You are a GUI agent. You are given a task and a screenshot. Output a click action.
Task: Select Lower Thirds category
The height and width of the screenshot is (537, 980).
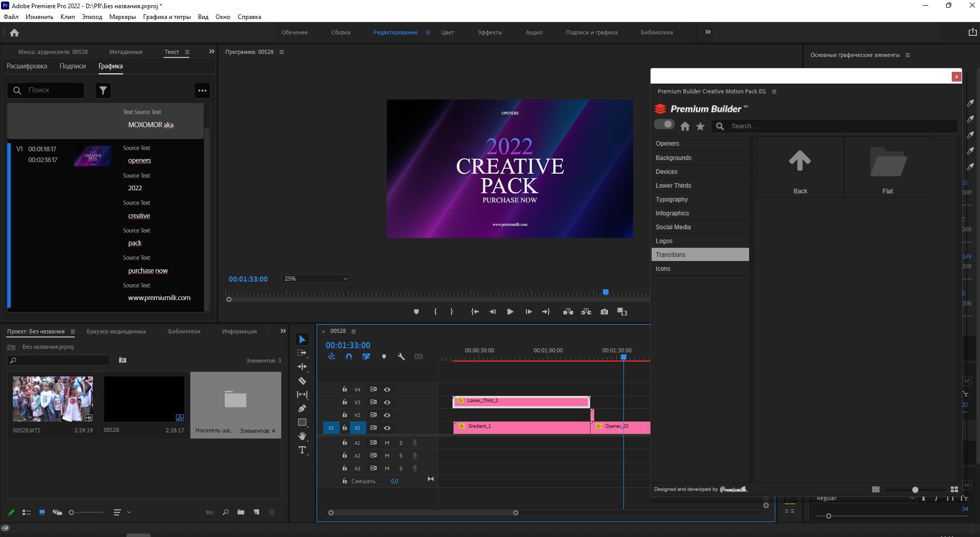(x=700, y=185)
